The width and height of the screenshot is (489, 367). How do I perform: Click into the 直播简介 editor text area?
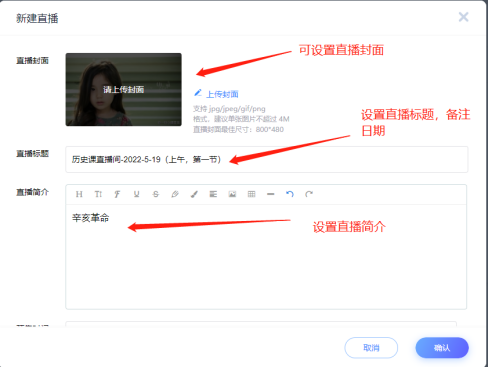pos(266,257)
